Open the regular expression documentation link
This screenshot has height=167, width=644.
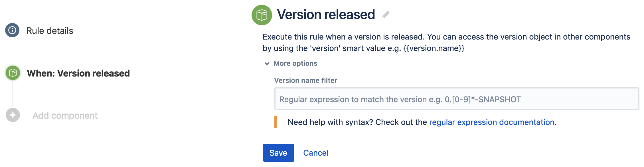click(x=492, y=122)
